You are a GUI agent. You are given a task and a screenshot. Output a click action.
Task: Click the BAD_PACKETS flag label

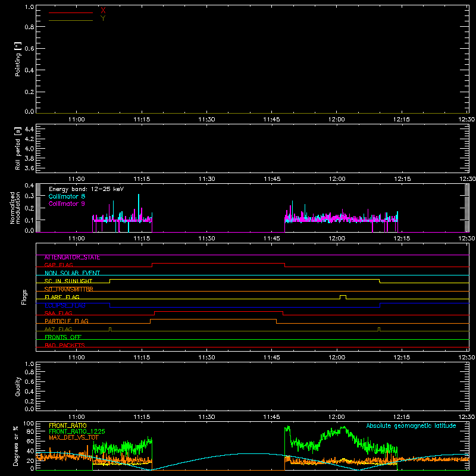(65, 346)
